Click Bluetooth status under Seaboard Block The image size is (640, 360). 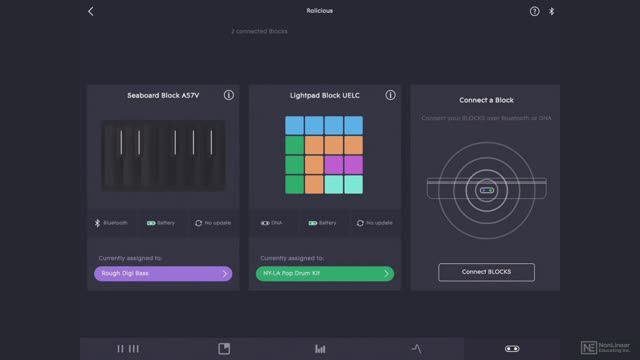click(111, 223)
